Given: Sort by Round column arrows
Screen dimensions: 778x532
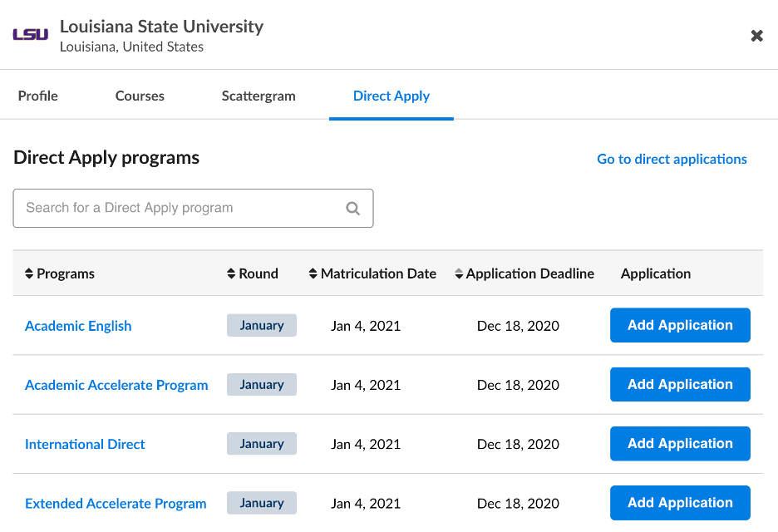Looking at the screenshot, I should point(231,273).
